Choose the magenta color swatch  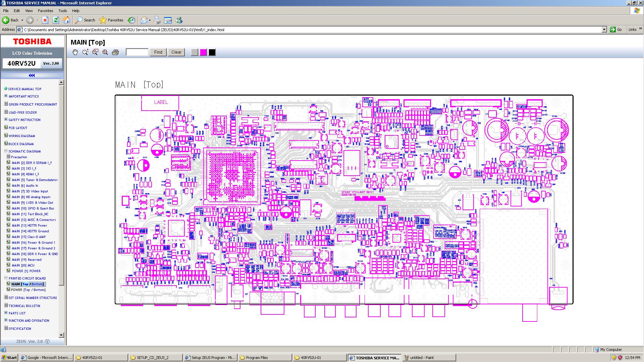click(x=203, y=52)
